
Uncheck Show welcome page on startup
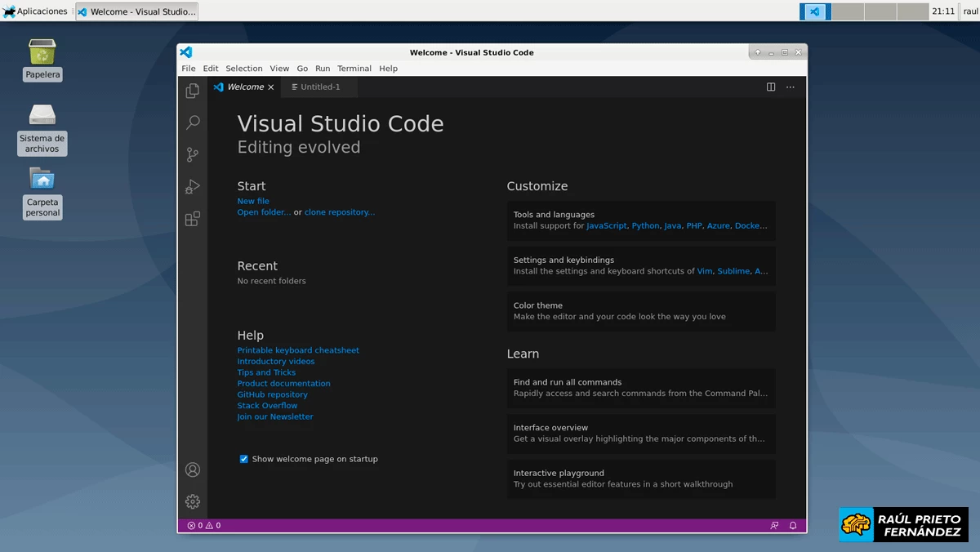(x=243, y=459)
